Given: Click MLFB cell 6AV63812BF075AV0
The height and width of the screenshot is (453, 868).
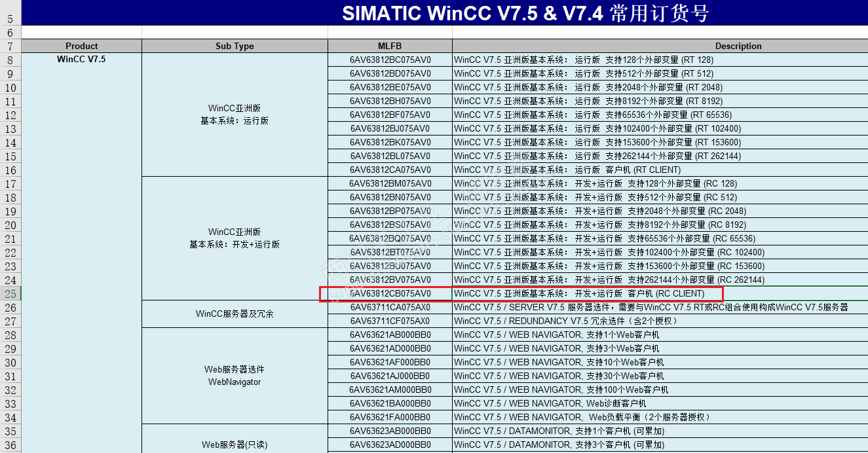Looking at the screenshot, I should 390,115.
